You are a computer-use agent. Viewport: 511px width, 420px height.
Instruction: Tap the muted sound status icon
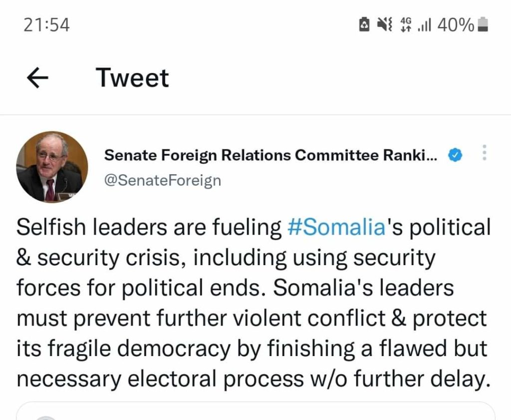point(385,24)
